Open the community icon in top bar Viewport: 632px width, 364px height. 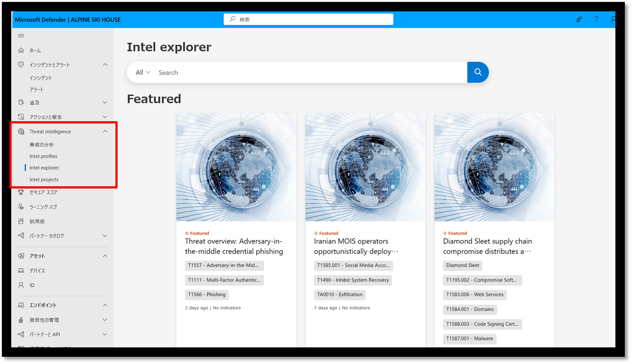pos(579,19)
